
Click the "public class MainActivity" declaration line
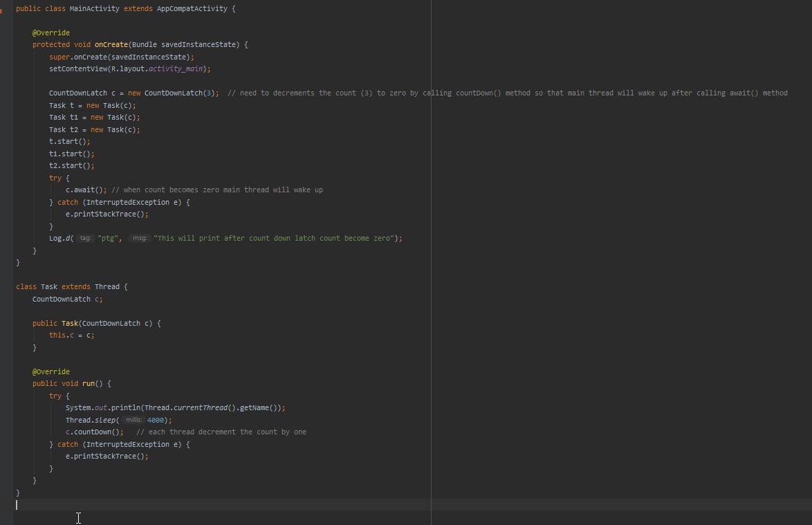[x=125, y=9]
